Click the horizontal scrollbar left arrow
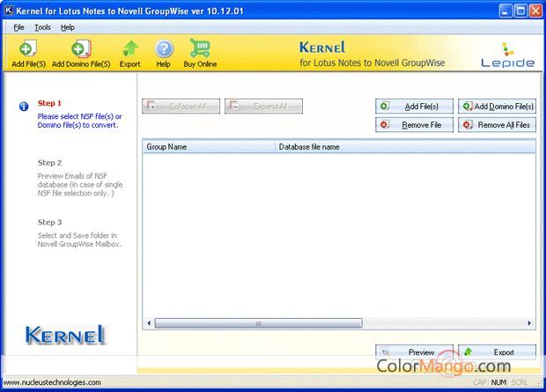Image resolution: width=546 pixels, height=392 pixels. click(x=149, y=323)
